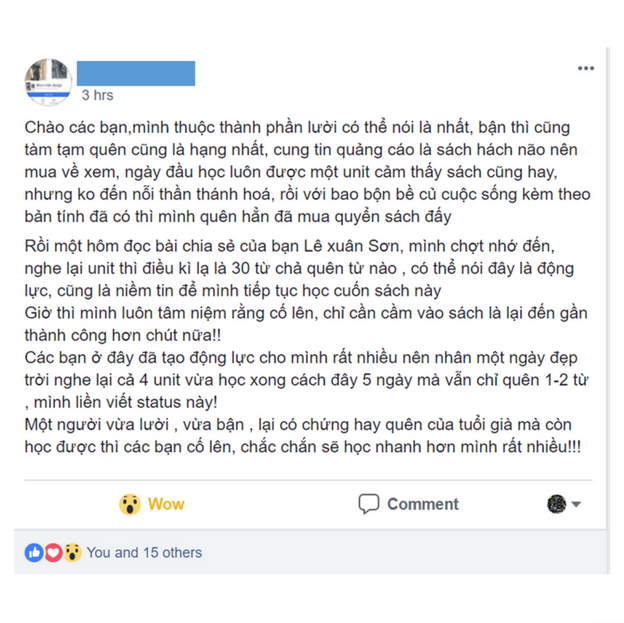Open the "You and 15 others" reactions list
This screenshot has height=623, width=624.
click(144, 553)
